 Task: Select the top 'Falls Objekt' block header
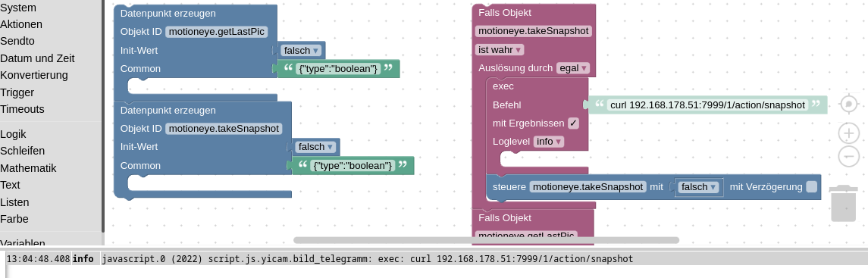[505, 12]
